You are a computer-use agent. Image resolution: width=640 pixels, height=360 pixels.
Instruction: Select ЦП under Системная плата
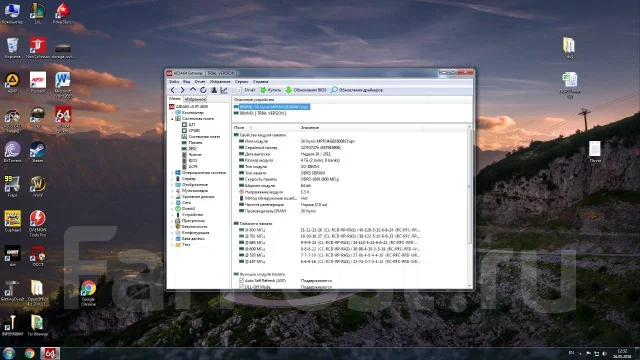[189, 124]
